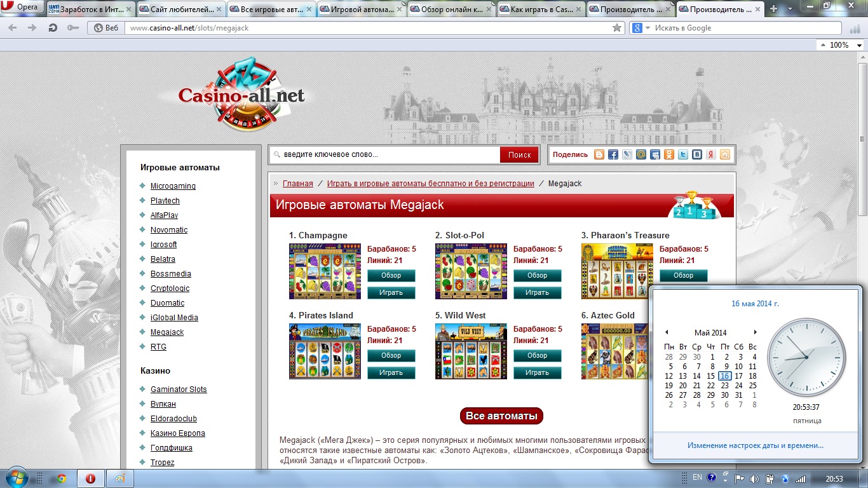Share via the LiveJournal pencil icon

point(627,154)
